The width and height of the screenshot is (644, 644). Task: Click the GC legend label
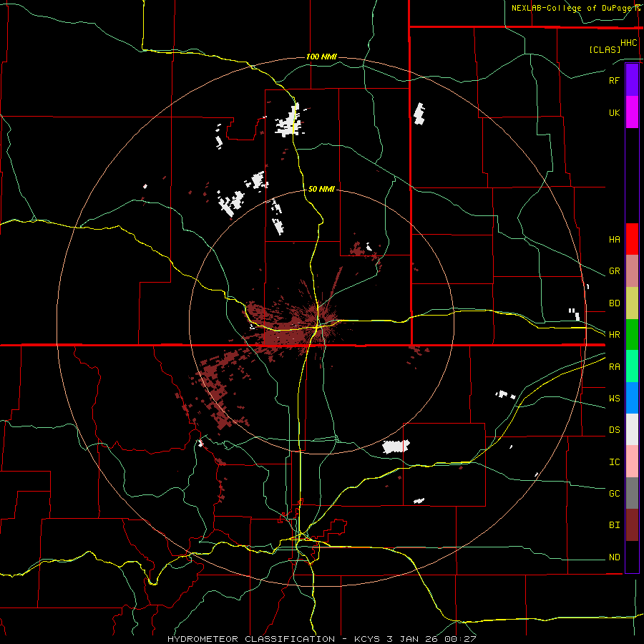pos(615,494)
